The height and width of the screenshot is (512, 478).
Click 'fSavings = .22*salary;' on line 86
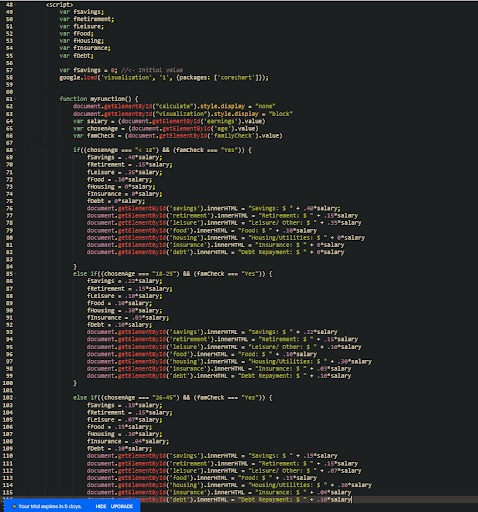click(x=125, y=281)
